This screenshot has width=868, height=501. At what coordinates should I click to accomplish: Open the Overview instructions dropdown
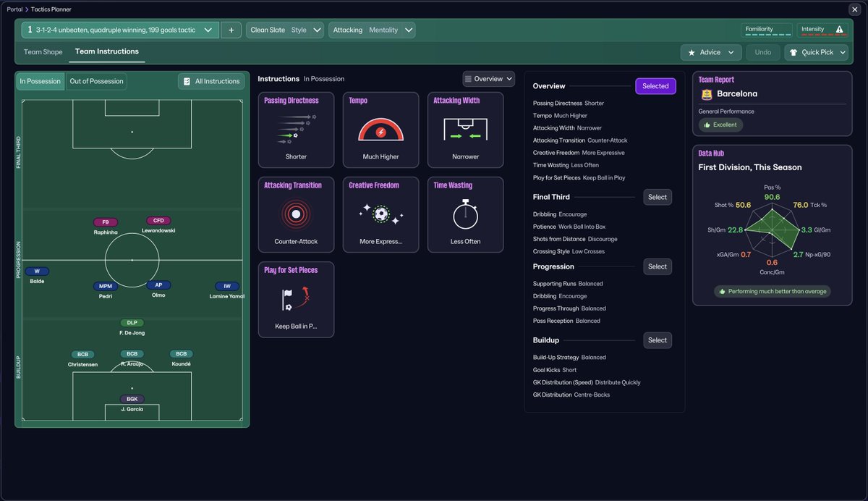click(488, 79)
